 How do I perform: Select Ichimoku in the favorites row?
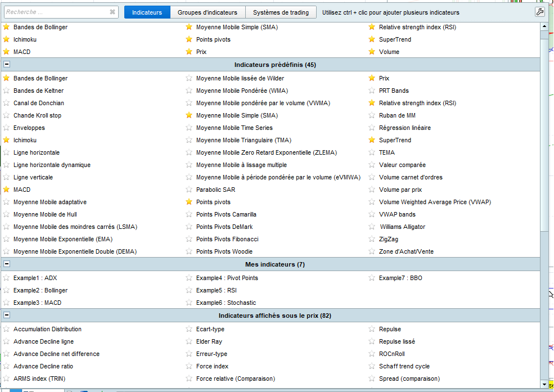[25, 39]
